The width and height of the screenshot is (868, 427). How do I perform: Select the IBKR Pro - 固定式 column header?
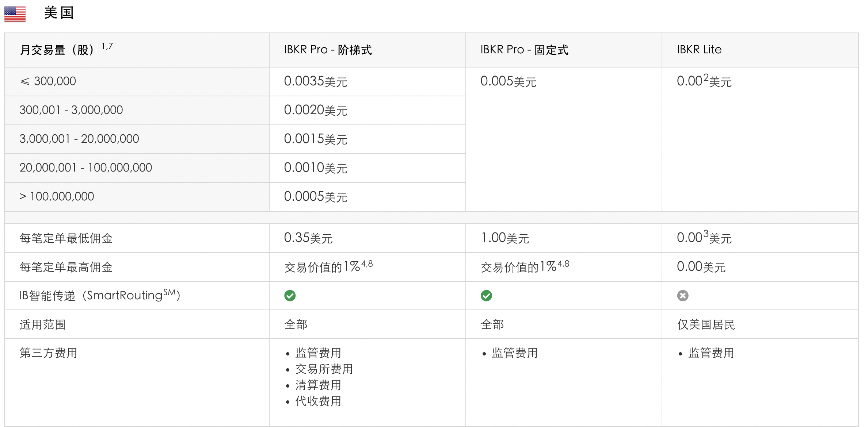click(524, 50)
